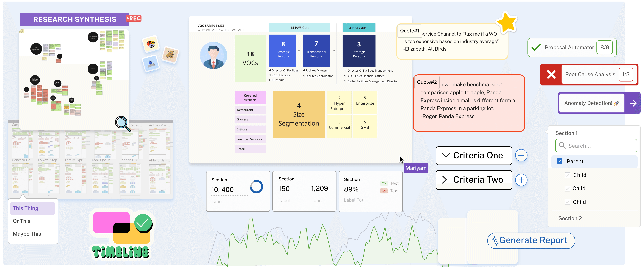Viewport: 644px width, 267px height.
Task: Click the search magnifier icon in Section 1
Action: pyautogui.click(x=562, y=146)
